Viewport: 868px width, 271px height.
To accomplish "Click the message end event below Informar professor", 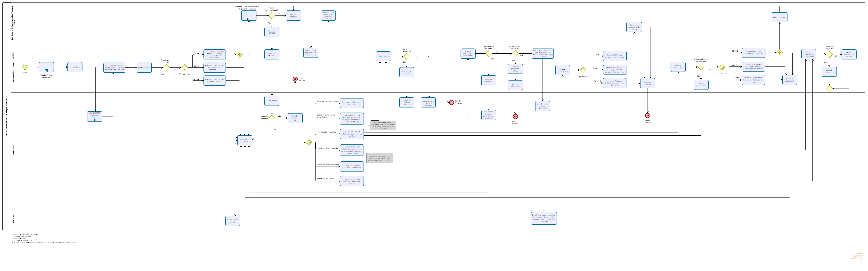I will coord(648,116).
